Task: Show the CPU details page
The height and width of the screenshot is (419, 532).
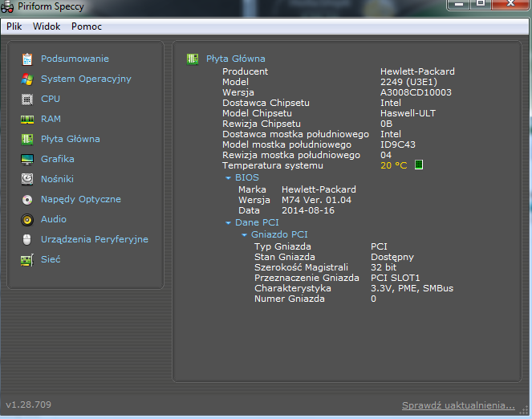Action: (51, 99)
